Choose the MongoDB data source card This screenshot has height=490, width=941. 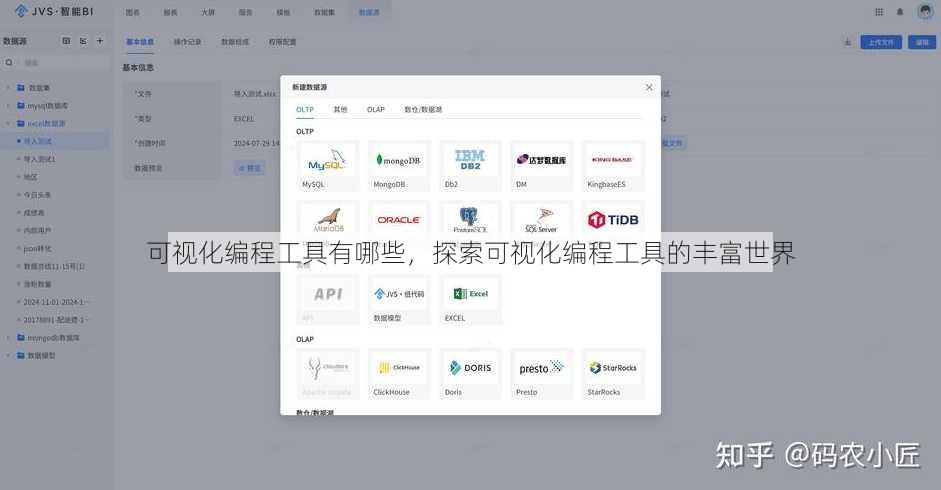pos(399,166)
